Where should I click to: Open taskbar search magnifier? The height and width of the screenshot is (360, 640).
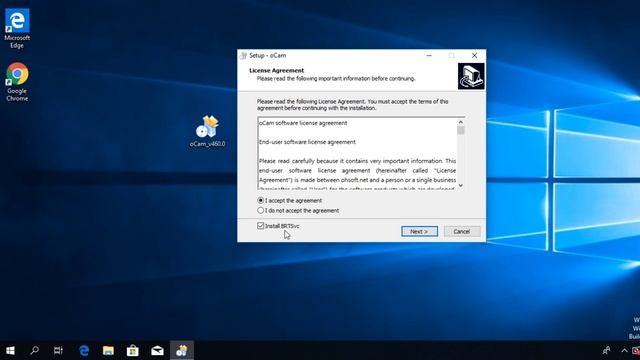pyautogui.click(x=35, y=350)
